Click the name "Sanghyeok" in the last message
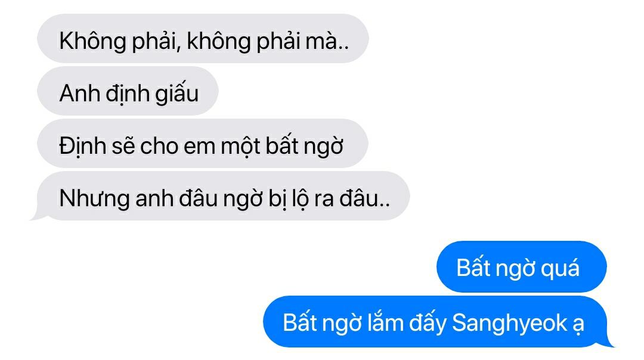 (509, 324)
